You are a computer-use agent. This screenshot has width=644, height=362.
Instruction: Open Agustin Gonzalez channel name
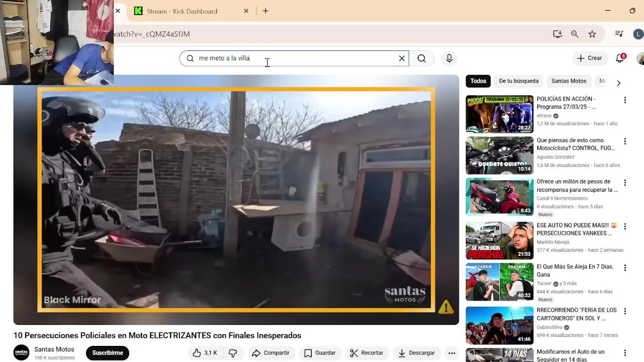(x=555, y=157)
